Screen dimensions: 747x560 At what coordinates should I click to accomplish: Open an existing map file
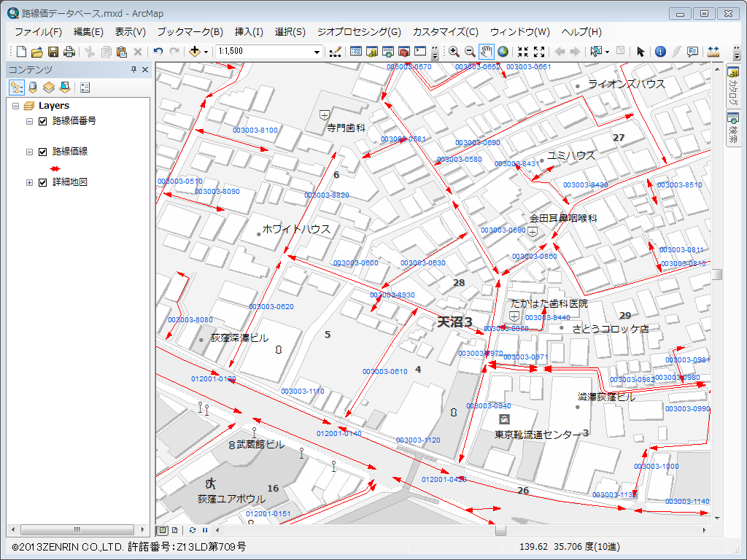tap(37, 52)
